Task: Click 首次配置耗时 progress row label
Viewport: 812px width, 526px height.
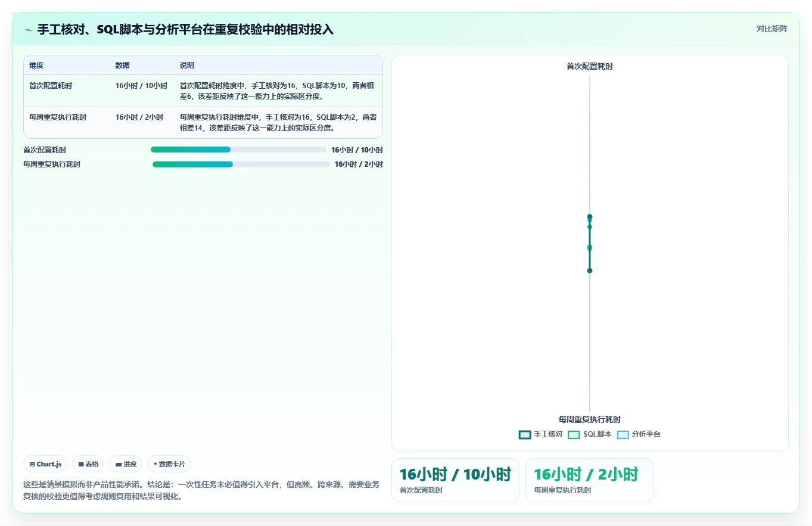Action: point(45,150)
